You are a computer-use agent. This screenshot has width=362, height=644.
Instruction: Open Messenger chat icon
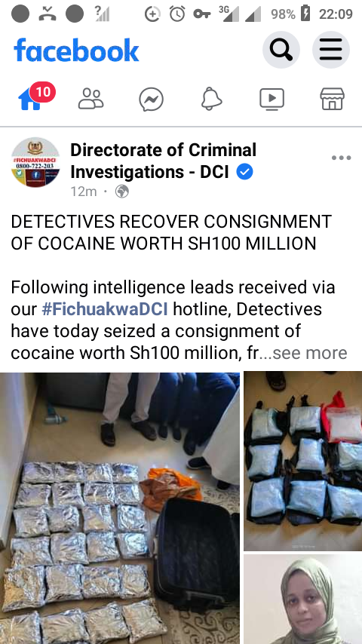click(151, 100)
